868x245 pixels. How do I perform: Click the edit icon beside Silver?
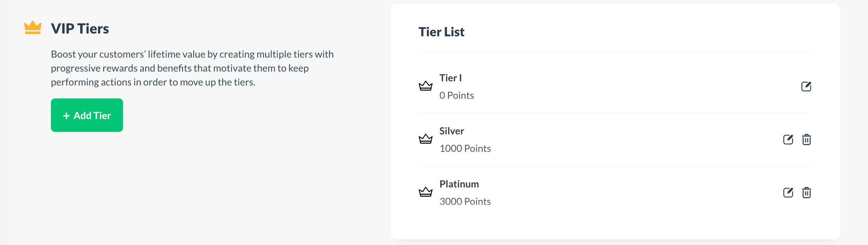(788, 139)
